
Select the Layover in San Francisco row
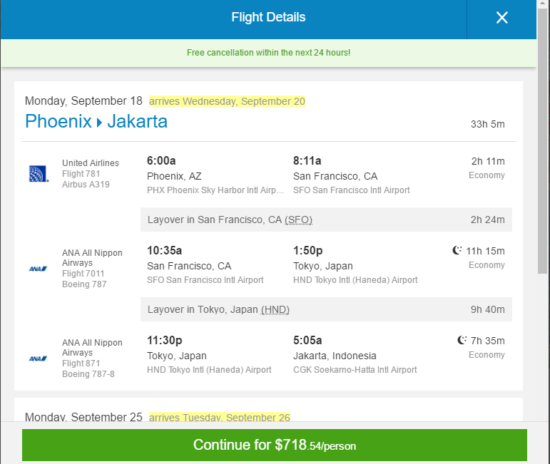pos(326,220)
